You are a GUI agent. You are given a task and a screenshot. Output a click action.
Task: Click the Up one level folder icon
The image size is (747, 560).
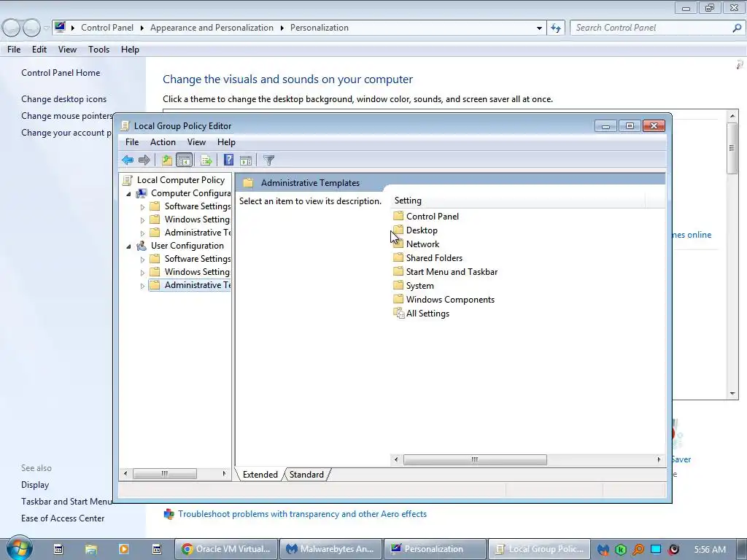point(167,160)
